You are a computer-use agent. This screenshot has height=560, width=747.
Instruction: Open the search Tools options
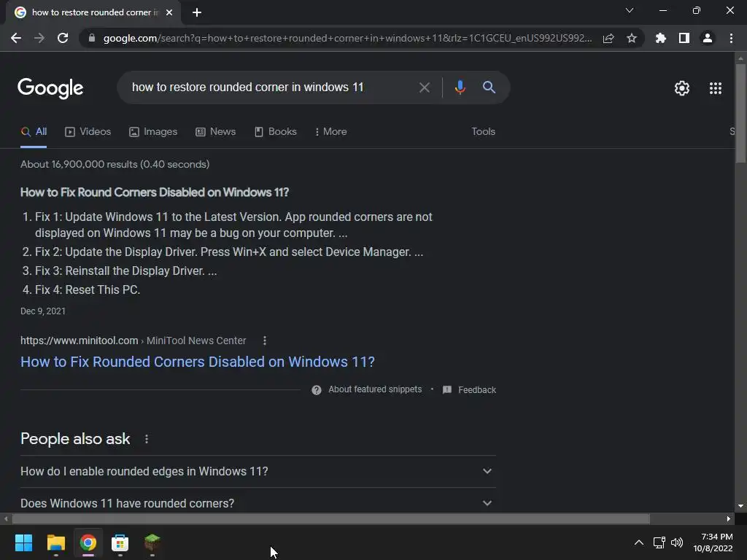483,132
